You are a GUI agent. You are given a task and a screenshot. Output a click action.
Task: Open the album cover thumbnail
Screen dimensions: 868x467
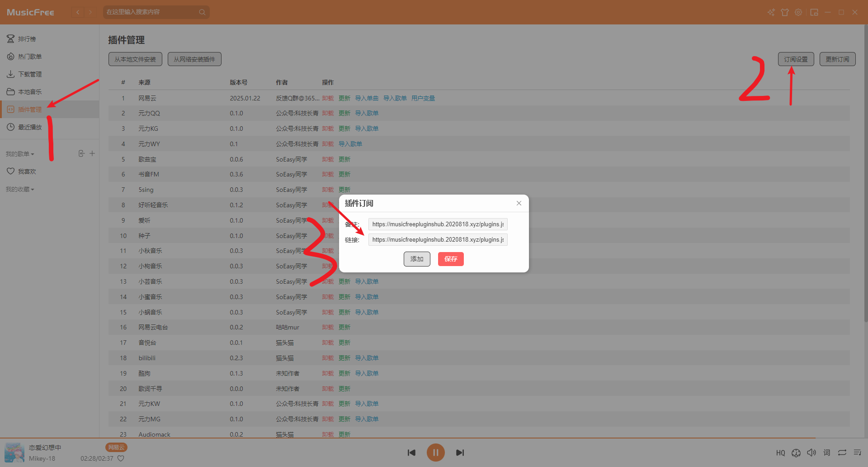(14, 453)
